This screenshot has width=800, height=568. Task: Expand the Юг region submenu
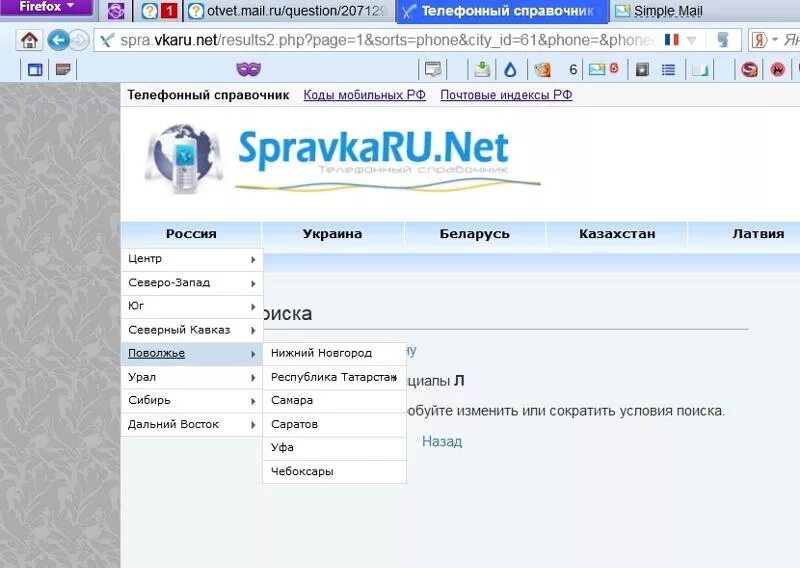[x=192, y=306]
